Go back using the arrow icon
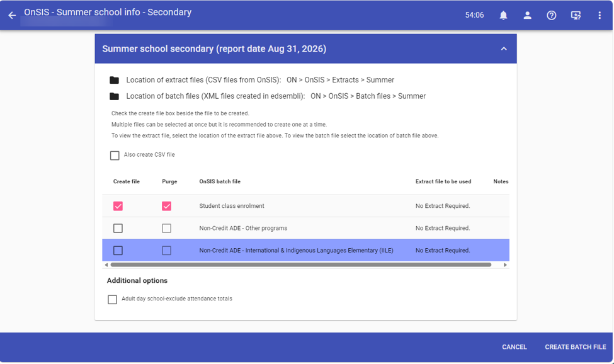This screenshot has height=364, width=614. pos(12,15)
